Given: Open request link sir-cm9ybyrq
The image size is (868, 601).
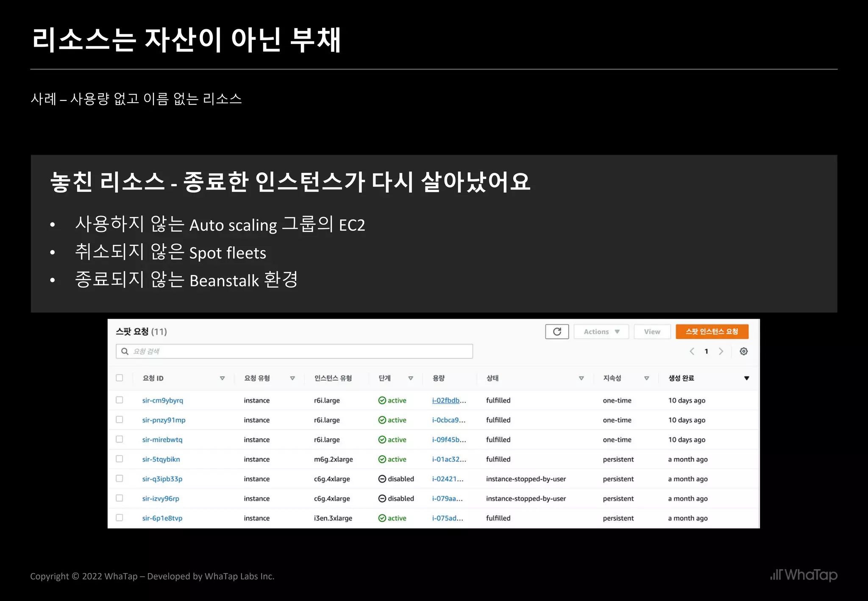Looking at the screenshot, I should pos(163,401).
